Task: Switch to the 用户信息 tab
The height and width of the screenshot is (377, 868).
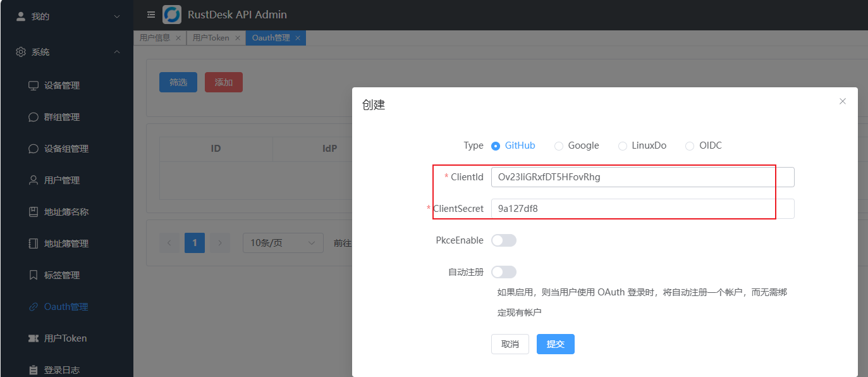Action: tap(155, 38)
